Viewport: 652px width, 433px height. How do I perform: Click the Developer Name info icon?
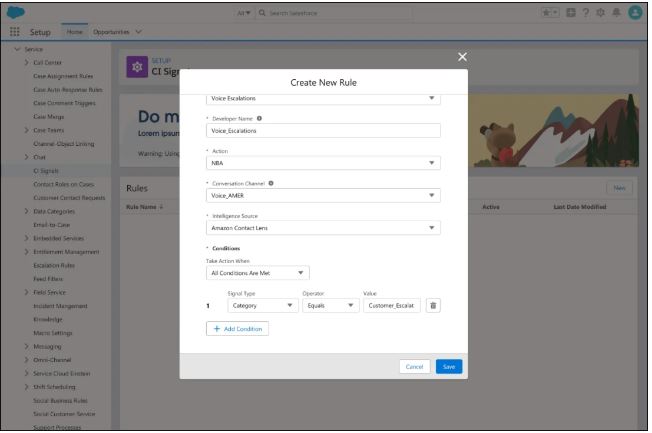pyautogui.click(x=260, y=119)
